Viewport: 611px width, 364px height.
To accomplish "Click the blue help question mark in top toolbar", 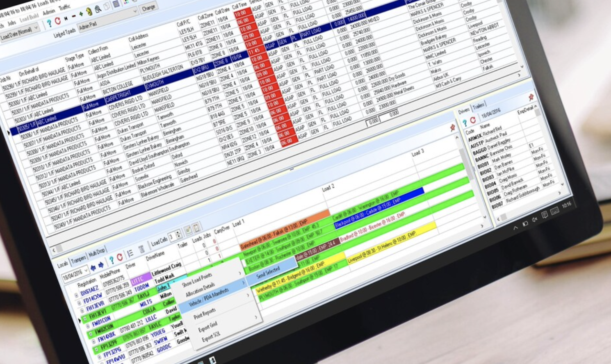I will coord(49,23).
